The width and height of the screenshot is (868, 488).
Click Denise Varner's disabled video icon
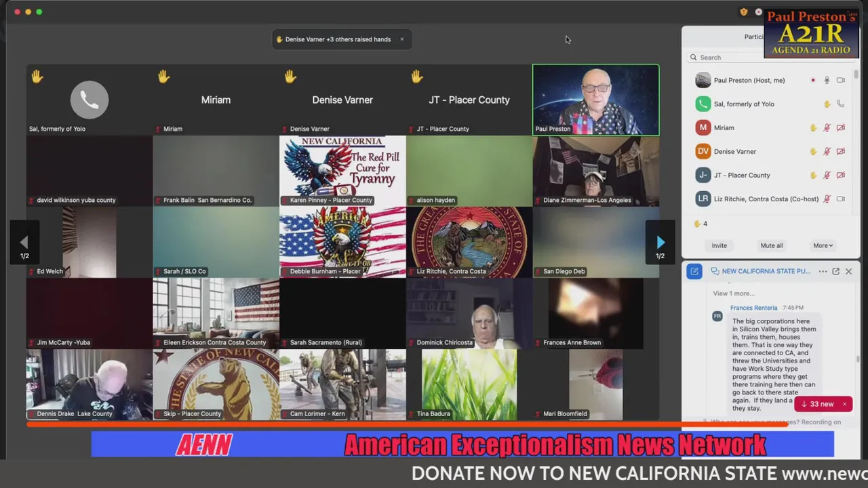coord(841,151)
